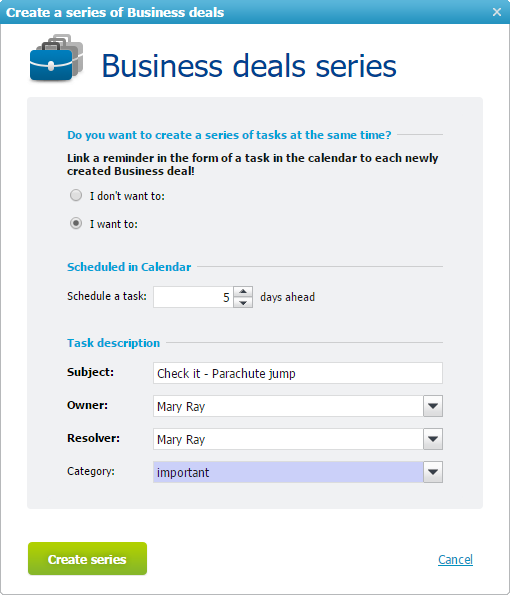510x595 pixels.
Task: Select the "I don't want to" radio button
Action: (76, 195)
